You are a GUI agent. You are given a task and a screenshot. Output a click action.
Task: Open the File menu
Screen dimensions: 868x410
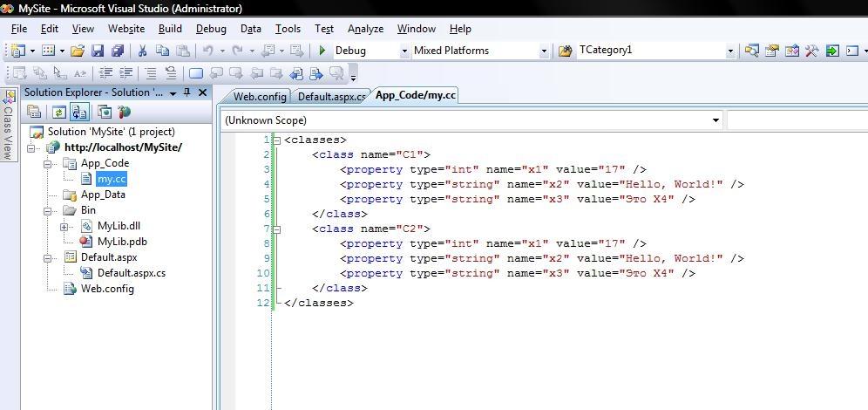(x=19, y=29)
